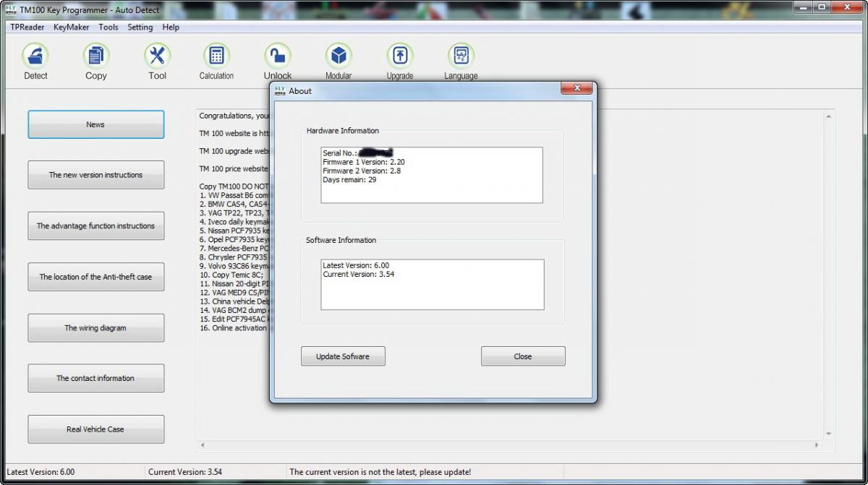Screen dimensions: 868x485
Task: Open the Real Vehicle Case button
Action: click(x=95, y=429)
